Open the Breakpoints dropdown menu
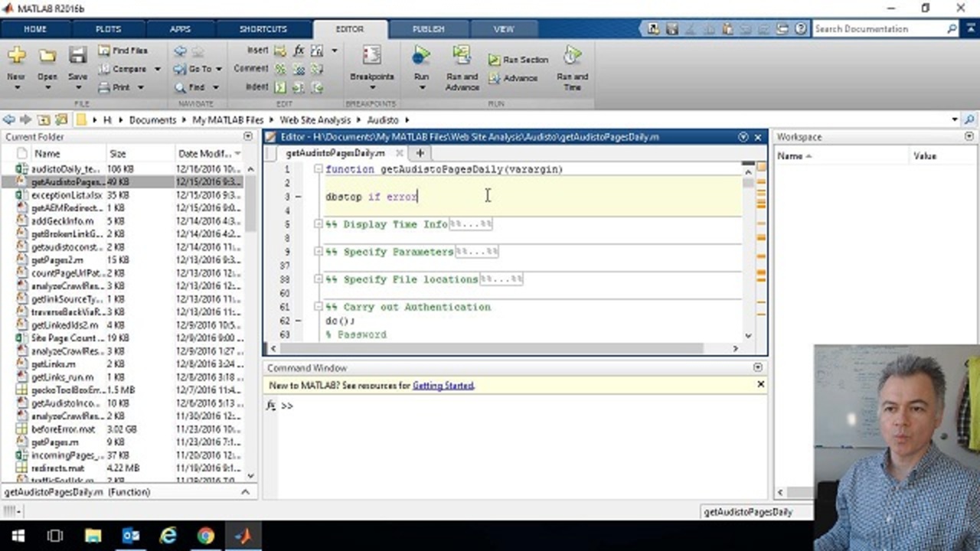This screenshot has width=980, height=551. pos(372,87)
